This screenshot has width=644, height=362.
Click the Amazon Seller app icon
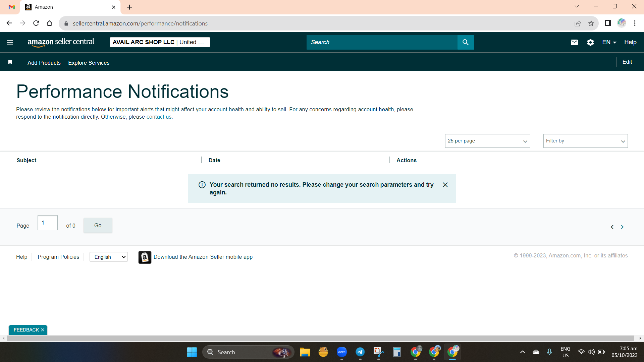point(145,257)
